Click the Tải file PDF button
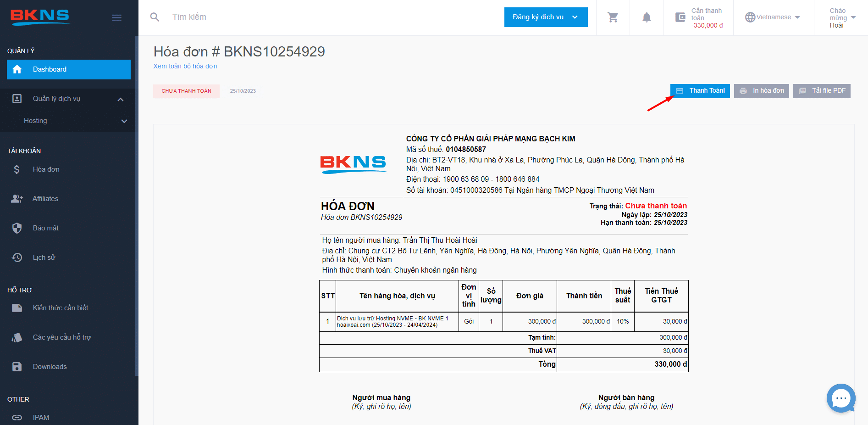The height and width of the screenshot is (425, 868). point(822,91)
